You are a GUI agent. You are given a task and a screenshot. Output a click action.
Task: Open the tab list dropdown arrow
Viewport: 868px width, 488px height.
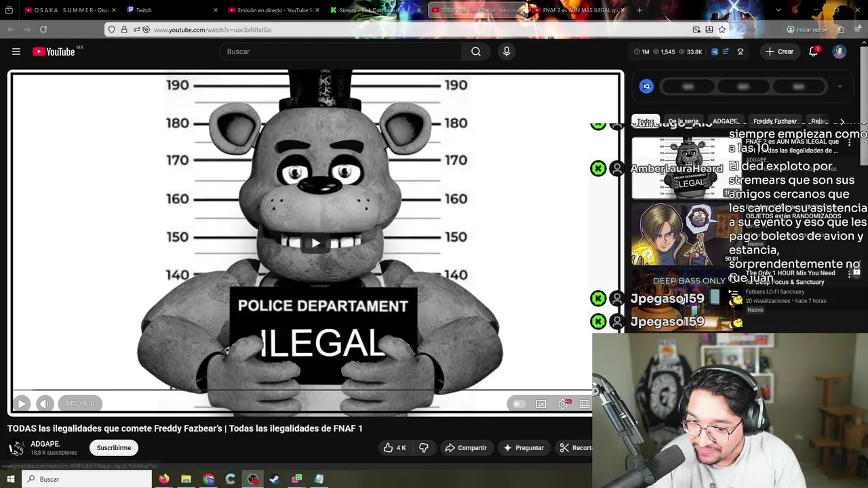click(x=778, y=10)
